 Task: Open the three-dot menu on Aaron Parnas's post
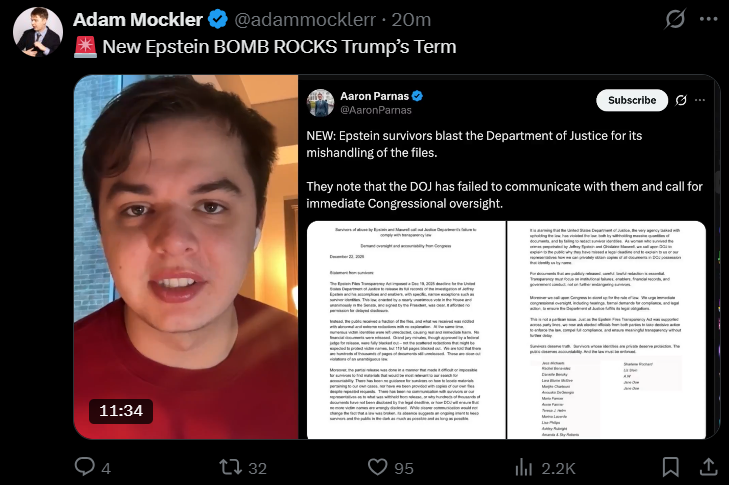point(700,100)
